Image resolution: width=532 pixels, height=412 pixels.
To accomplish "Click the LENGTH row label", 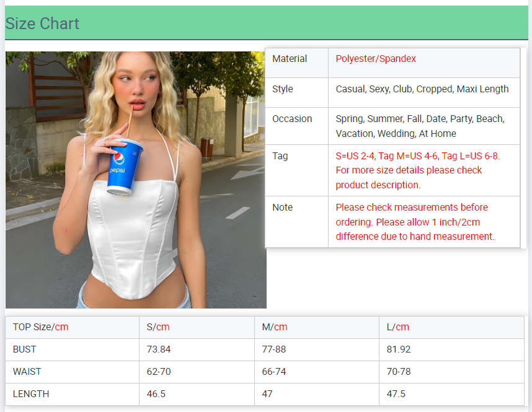I will (x=31, y=394).
